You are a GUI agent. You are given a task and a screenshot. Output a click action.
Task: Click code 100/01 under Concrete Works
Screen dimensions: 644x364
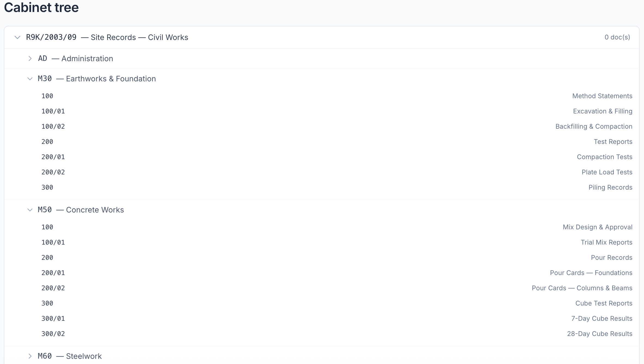coord(53,242)
